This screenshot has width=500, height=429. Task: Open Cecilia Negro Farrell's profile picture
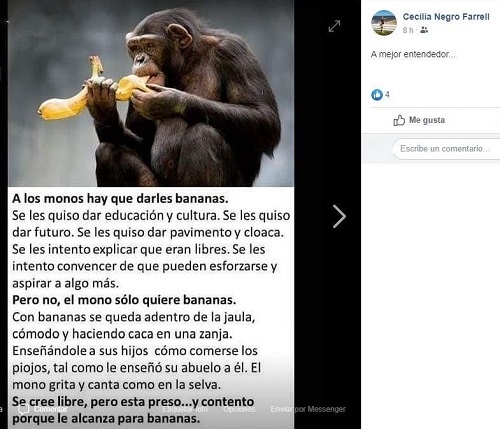coord(384,23)
